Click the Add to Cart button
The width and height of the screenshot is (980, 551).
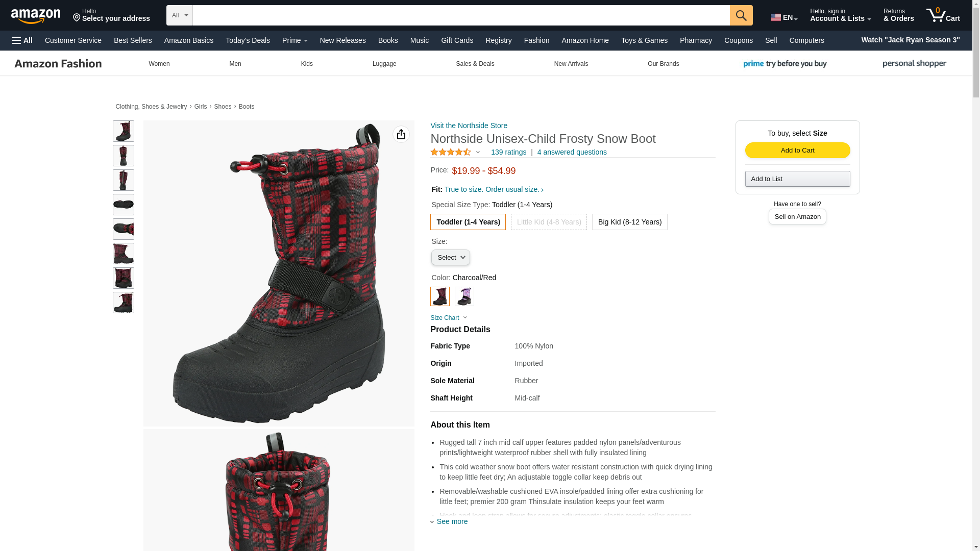(x=797, y=150)
